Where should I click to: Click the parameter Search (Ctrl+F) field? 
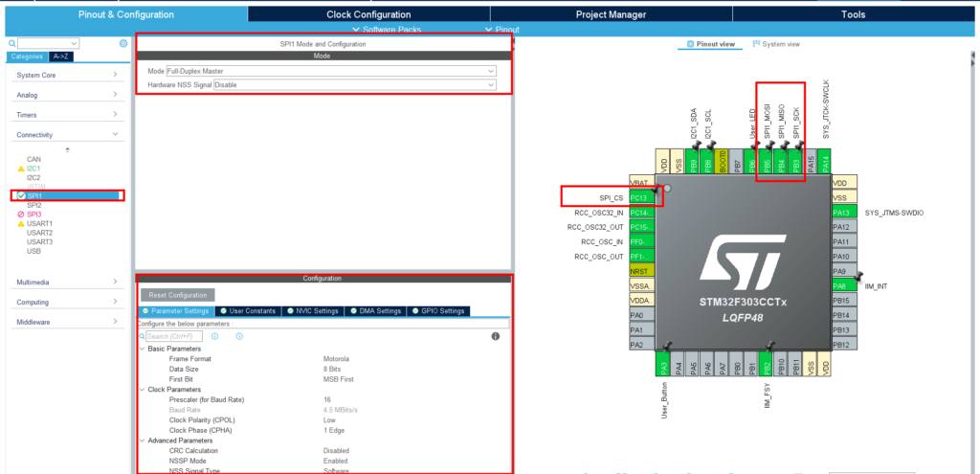click(174, 336)
